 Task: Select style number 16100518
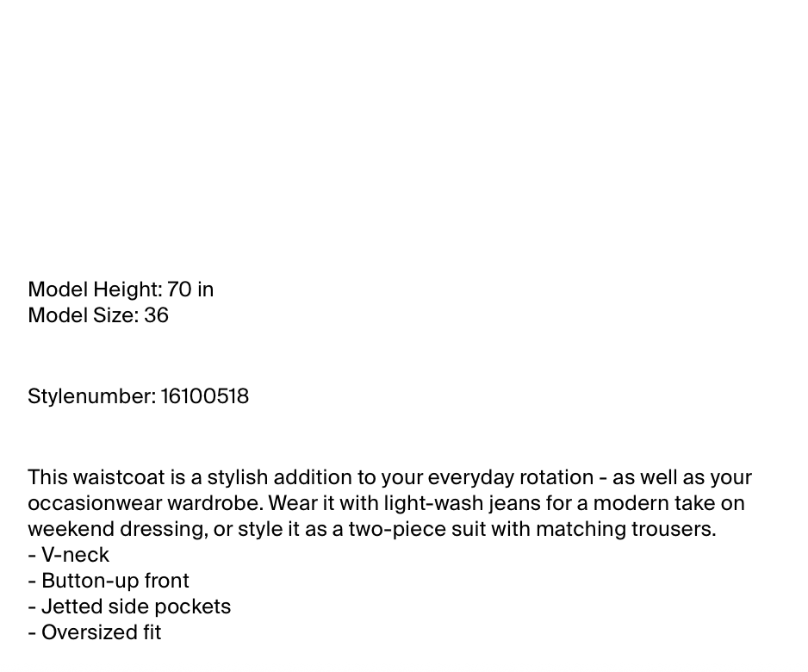coord(205,396)
